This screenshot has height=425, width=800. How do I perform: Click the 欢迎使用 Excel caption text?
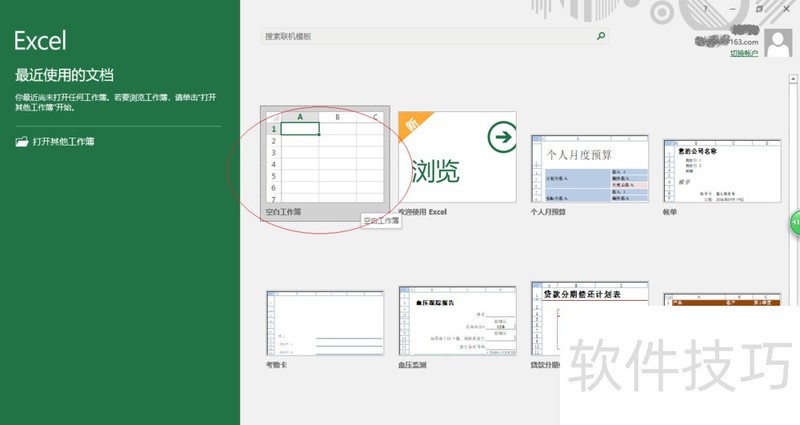coord(422,212)
